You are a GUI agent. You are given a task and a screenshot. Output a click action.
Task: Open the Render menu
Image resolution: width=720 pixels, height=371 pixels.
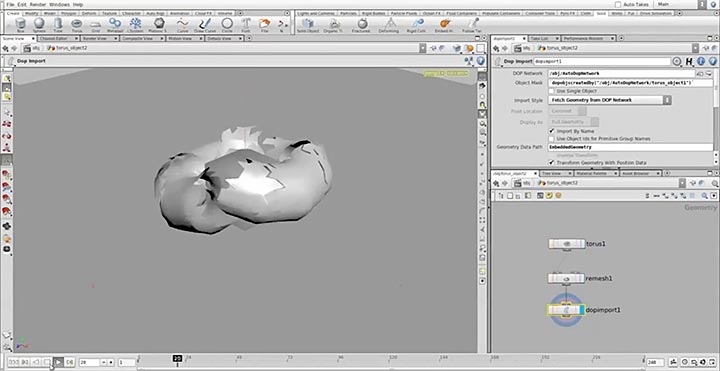pos(37,4)
